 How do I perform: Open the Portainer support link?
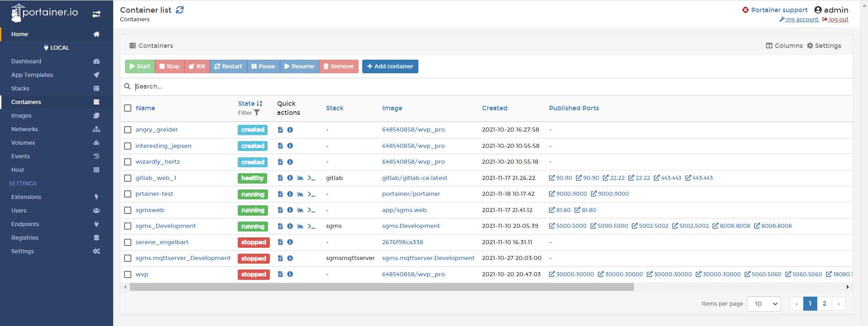[x=775, y=10]
